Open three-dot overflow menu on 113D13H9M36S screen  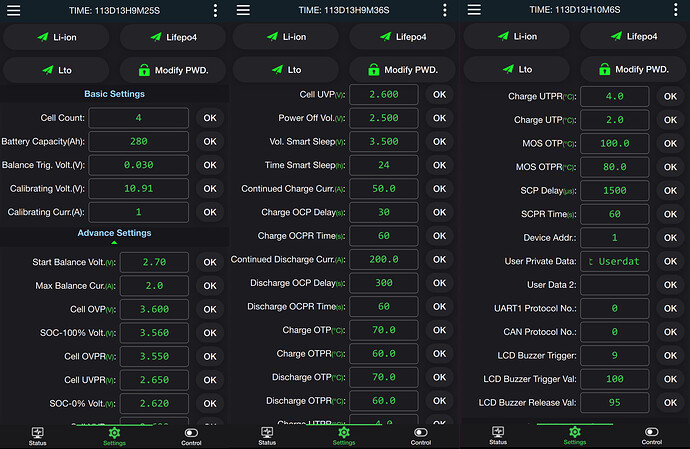(x=445, y=10)
